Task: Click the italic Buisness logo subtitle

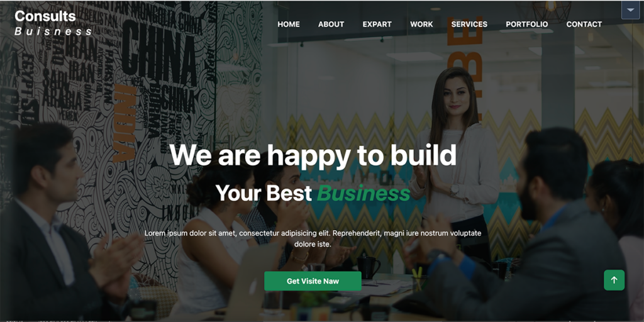Action: [53, 31]
